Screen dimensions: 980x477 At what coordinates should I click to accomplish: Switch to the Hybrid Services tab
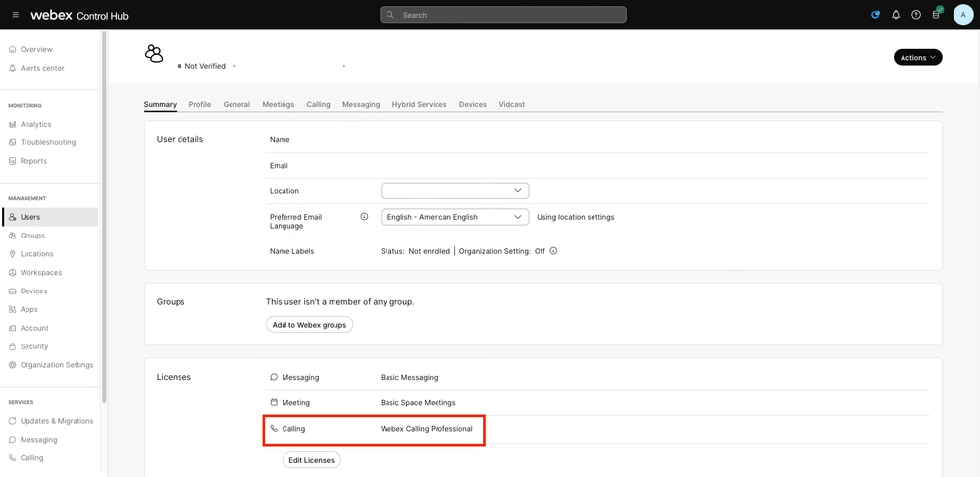coord(420,104)
